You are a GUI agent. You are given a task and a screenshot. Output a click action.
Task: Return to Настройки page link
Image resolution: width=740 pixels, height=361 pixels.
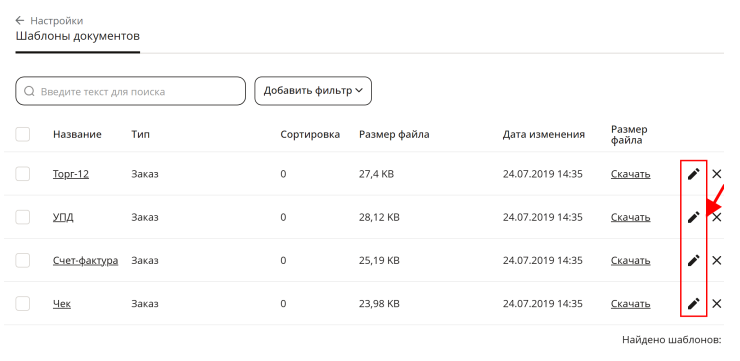tap(57, 21)
